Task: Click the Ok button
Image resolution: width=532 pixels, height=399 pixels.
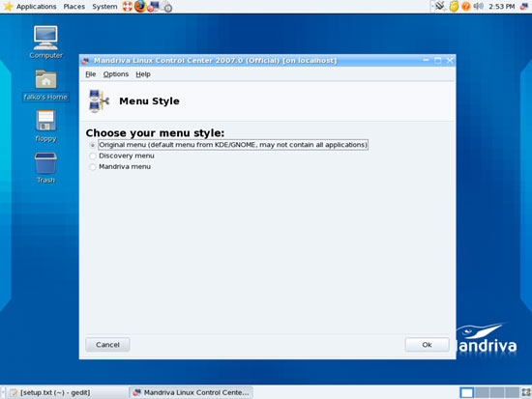Action: click(x=428, y=345)
